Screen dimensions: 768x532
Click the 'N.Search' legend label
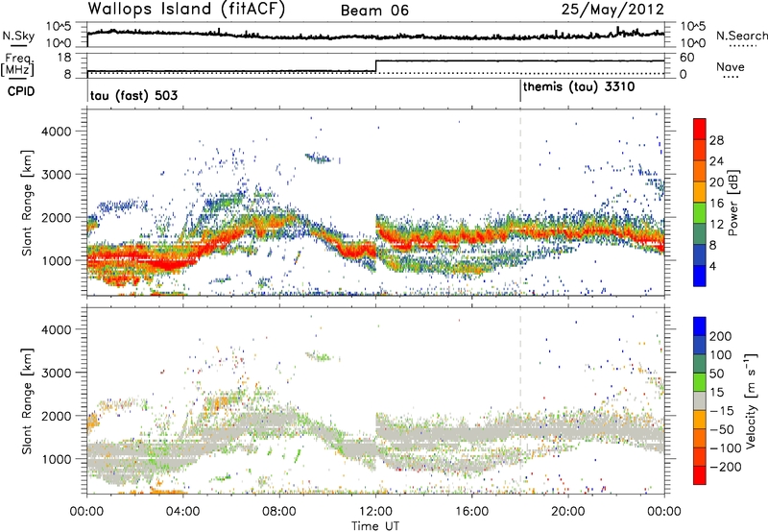coord(741,36)
